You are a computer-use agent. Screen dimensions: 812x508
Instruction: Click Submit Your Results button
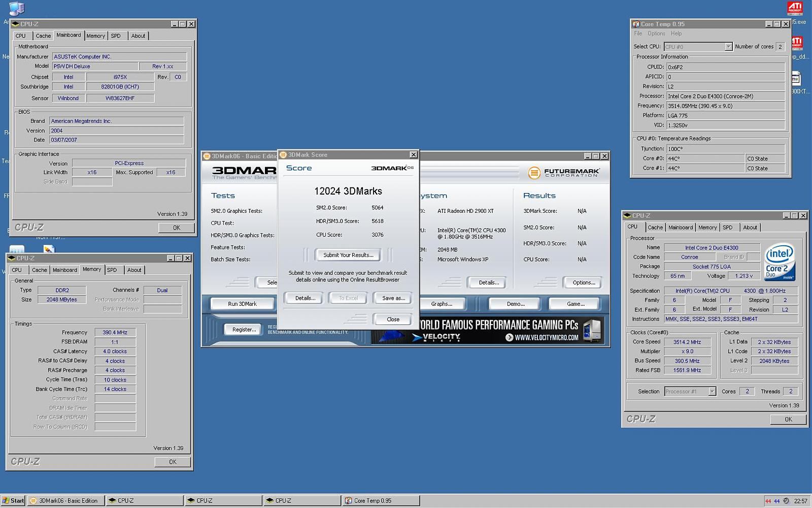pos(348,255)
